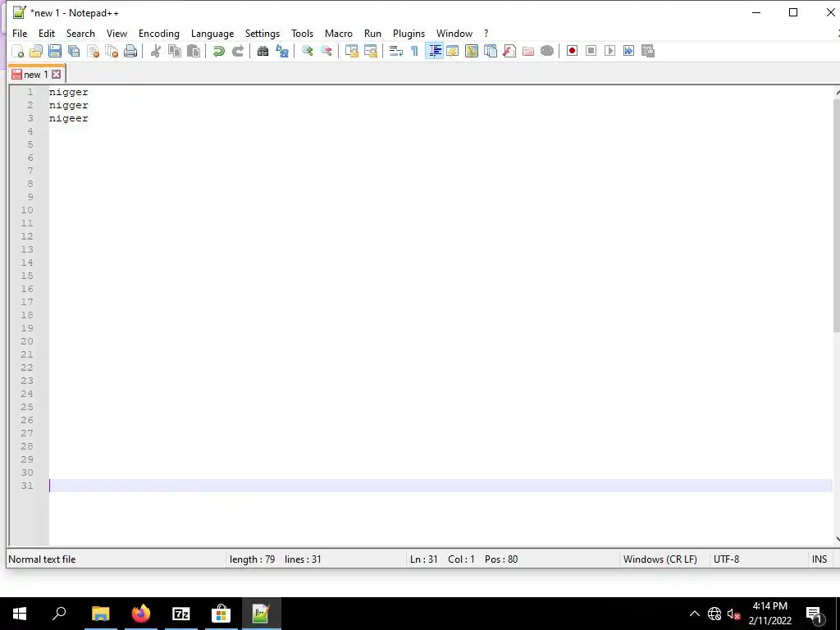This screenshot has height=630, width=840.
Task: Print the document with the printer icon
Action: click(x=130, y=51)
